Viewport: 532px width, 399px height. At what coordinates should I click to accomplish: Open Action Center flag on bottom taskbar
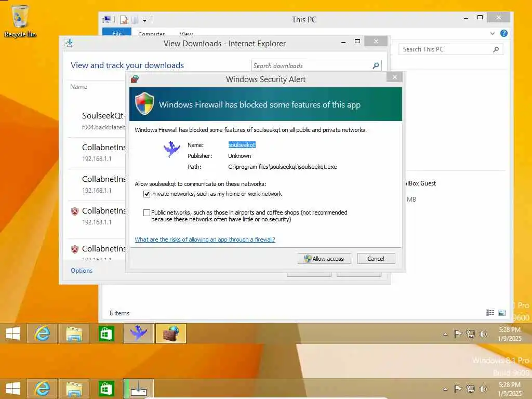pyautogui.click(x=458, y=389)
